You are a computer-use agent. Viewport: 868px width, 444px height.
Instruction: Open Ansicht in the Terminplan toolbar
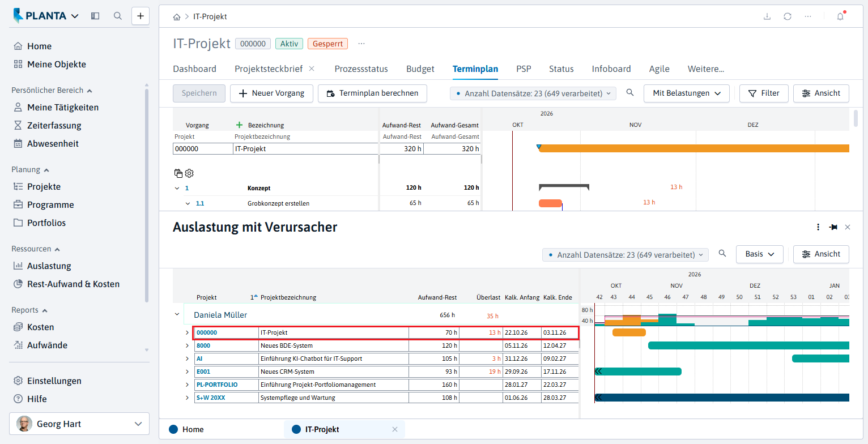821,93
